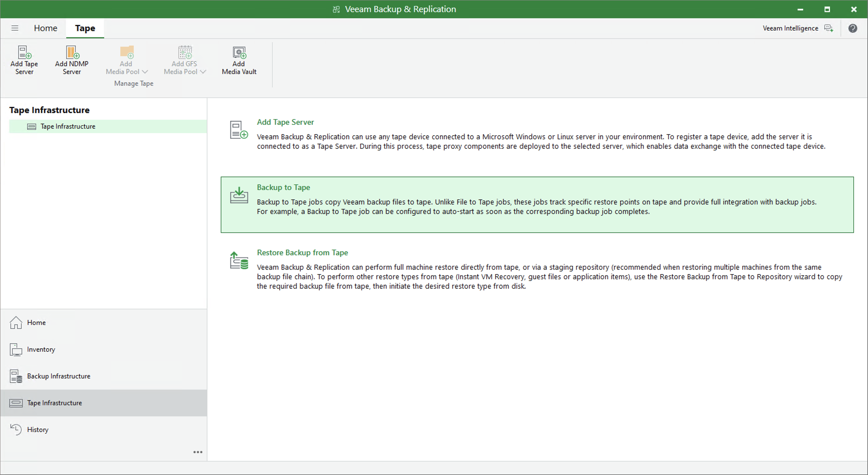Open the Help question mark icon
868x475 pixels.
(852, 28)
